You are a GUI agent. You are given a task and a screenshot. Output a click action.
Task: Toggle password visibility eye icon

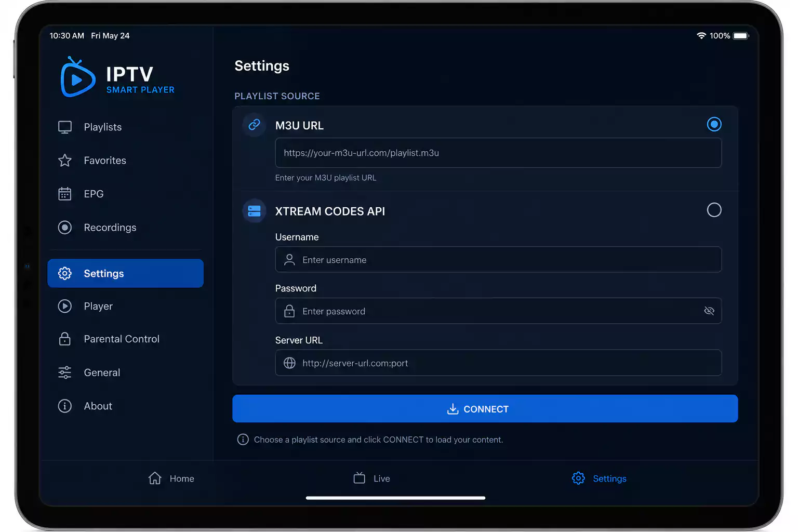(x=709, y=311)
